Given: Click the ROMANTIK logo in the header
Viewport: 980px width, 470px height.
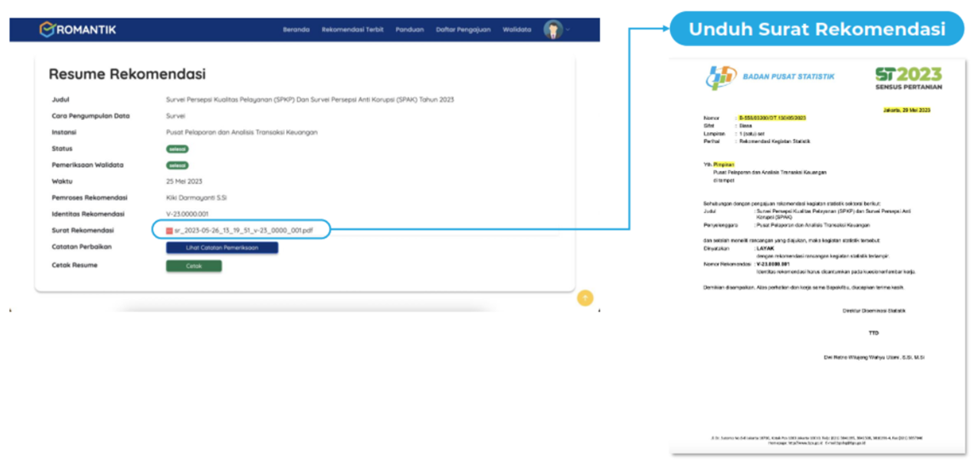Looking at the screenshot, I should pyautogui.click(x=77, y=30).
